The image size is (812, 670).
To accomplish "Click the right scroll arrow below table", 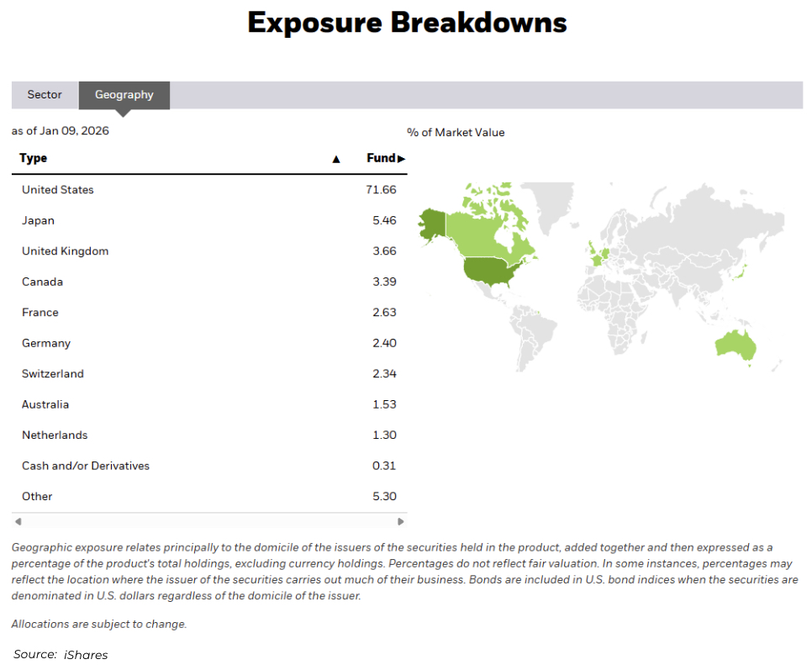I will click(x=401, y=521).
